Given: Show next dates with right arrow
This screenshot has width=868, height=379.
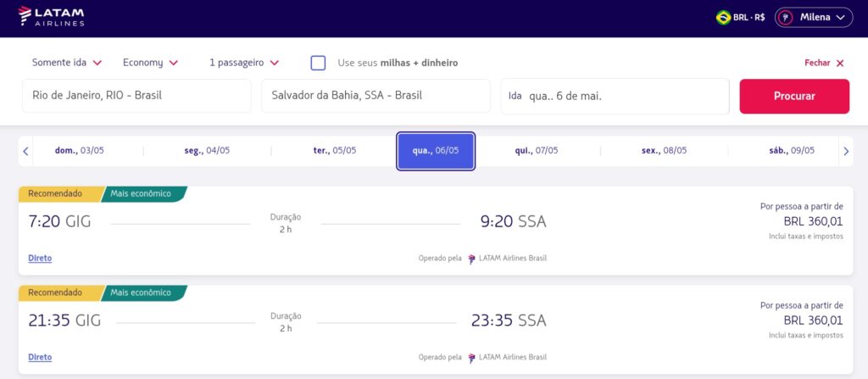Looking at the screenshot, I should click(x=845, y=152).
